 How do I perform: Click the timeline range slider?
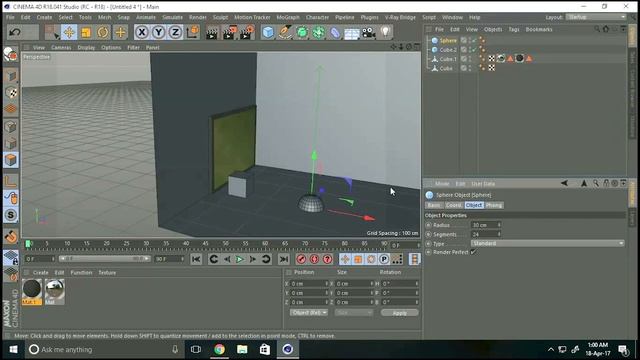(105, 259)
